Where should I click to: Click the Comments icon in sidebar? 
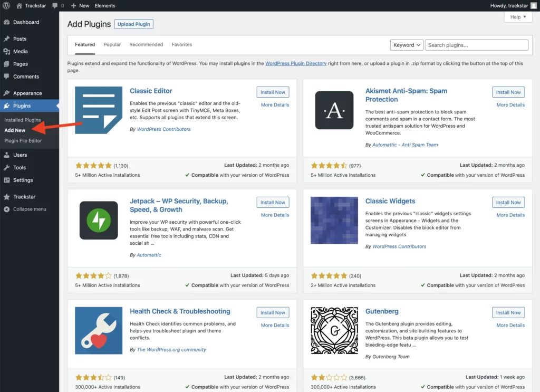6,77
